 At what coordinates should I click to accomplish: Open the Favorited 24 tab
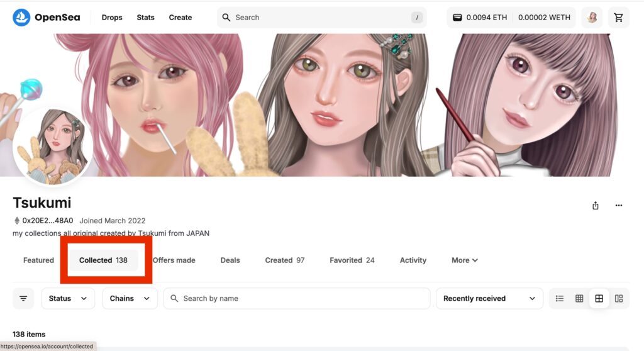point(352,260)
